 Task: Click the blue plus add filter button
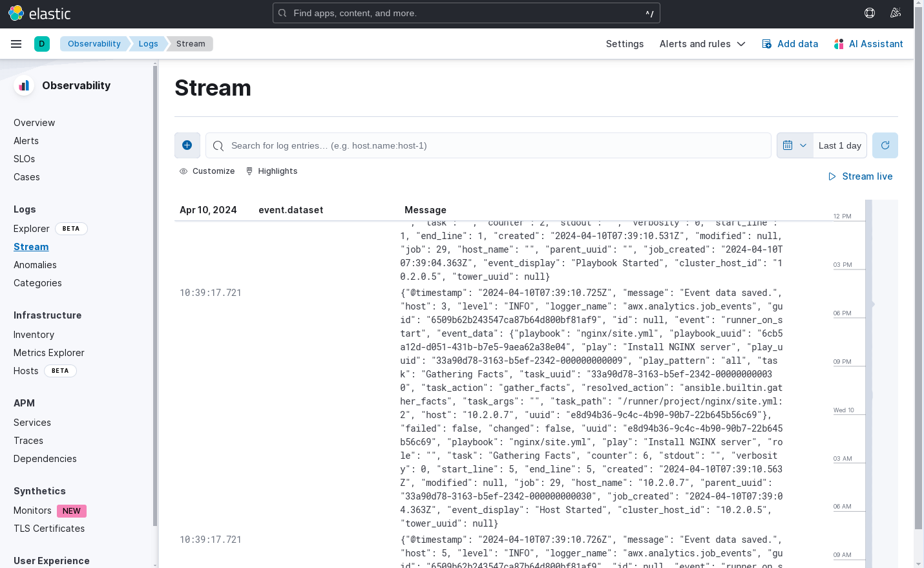tap(187, 145)
